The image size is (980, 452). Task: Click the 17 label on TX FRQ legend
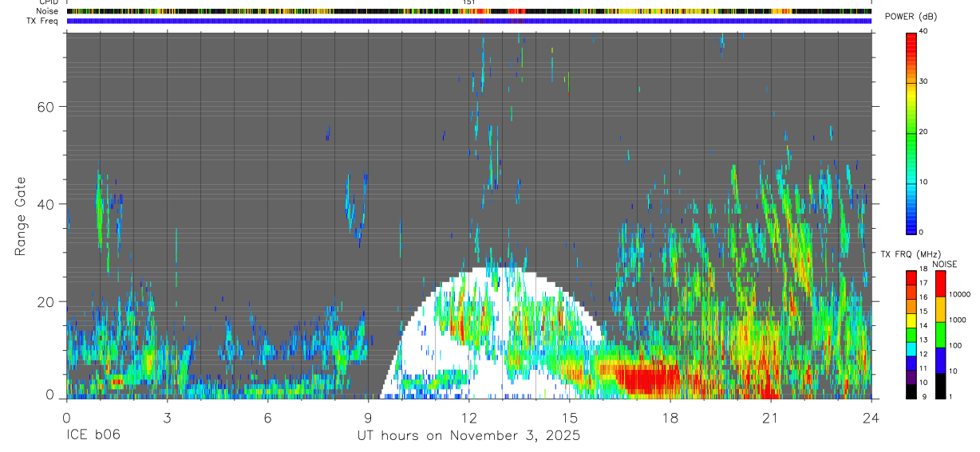point(923,283)
